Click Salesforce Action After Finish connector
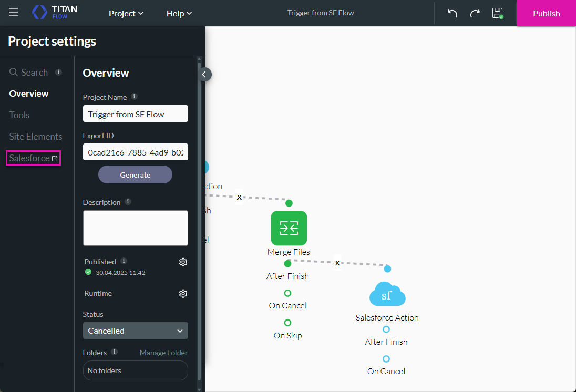 point(386,329)
